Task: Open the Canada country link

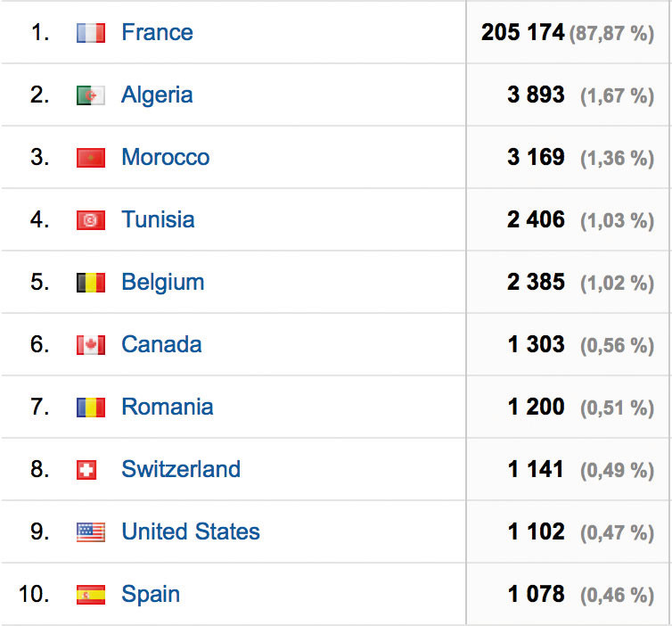Action: [161, 345]
